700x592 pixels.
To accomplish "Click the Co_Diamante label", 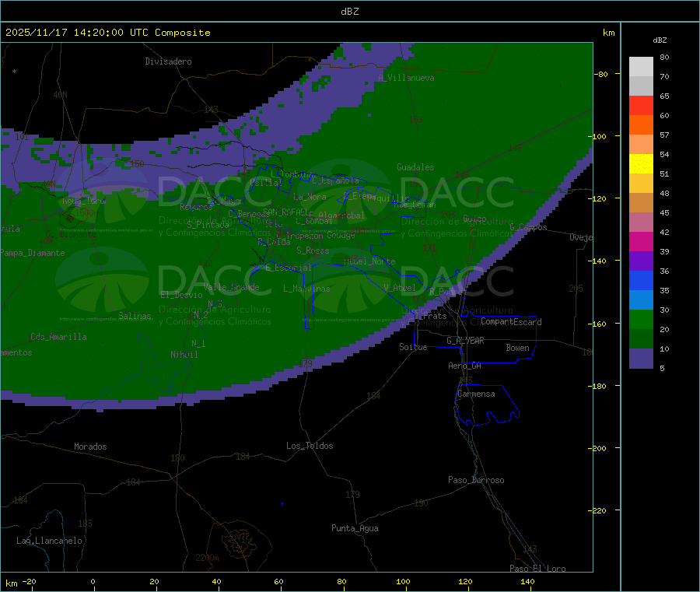I will (x=71, y=234).
